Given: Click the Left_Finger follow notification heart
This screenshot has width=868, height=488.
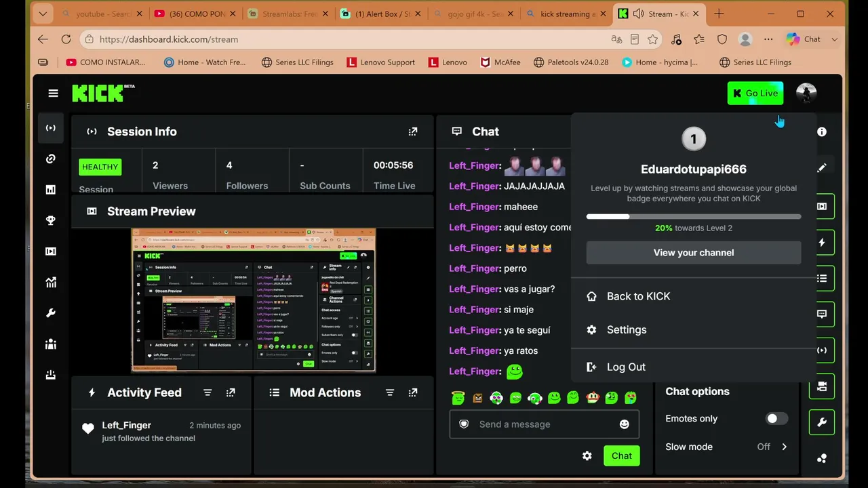Looking at the screenshot, I should coord(87,428).
